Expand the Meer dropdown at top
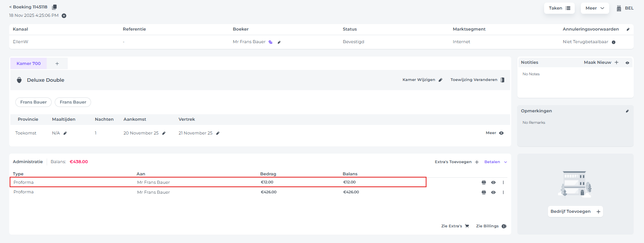Screen dimensions: 644x243 point(595,8)
